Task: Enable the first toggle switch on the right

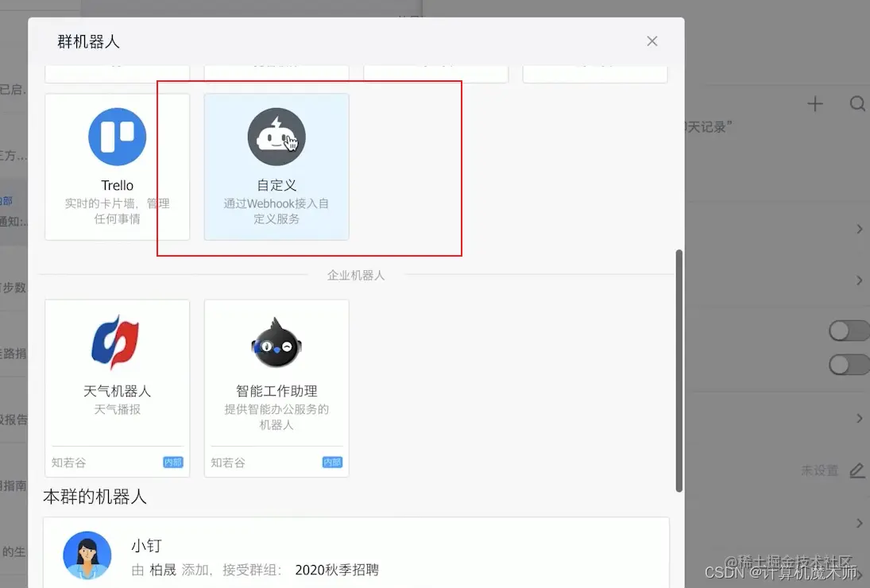Action: (849, 331)
